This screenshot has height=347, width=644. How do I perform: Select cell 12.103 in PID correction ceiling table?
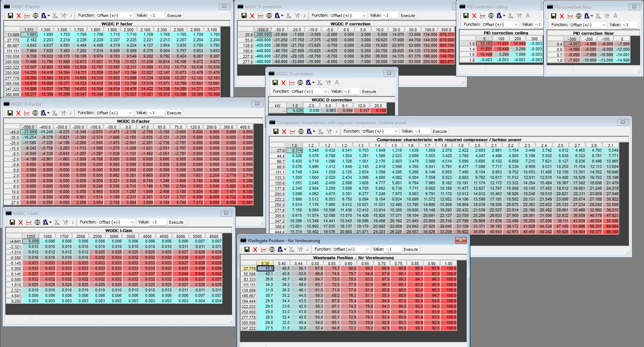click(x=484, y=44)
